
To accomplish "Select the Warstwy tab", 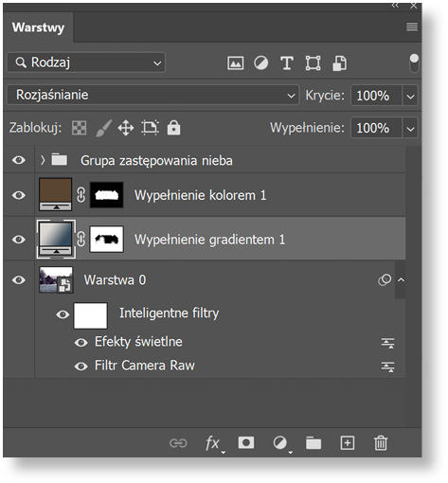I will [x=38, y=27].
